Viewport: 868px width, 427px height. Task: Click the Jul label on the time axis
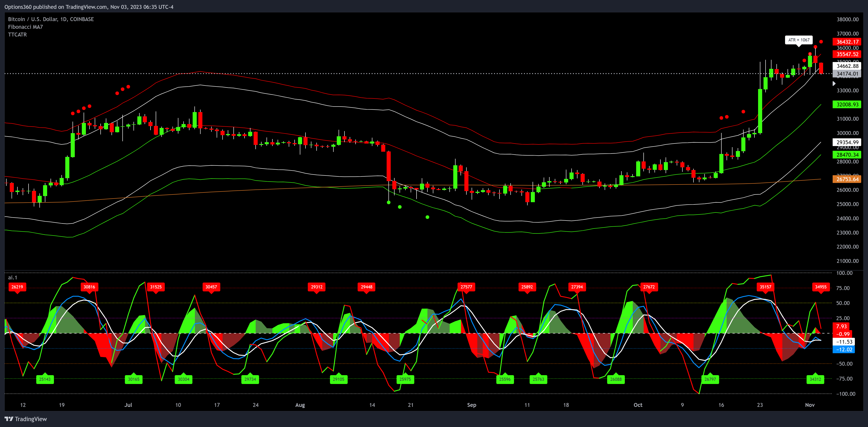click(128, 405)
